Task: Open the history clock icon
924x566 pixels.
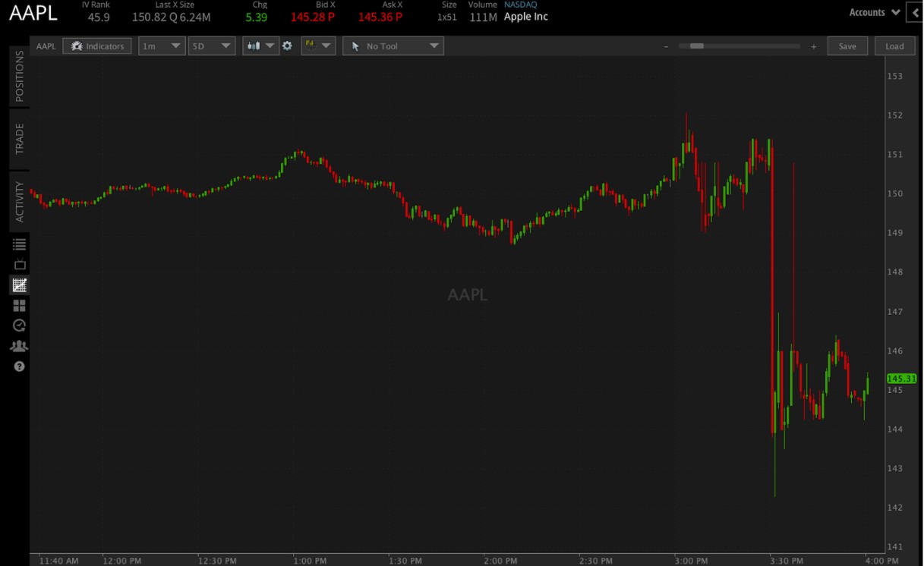Action: click(19, 325)
